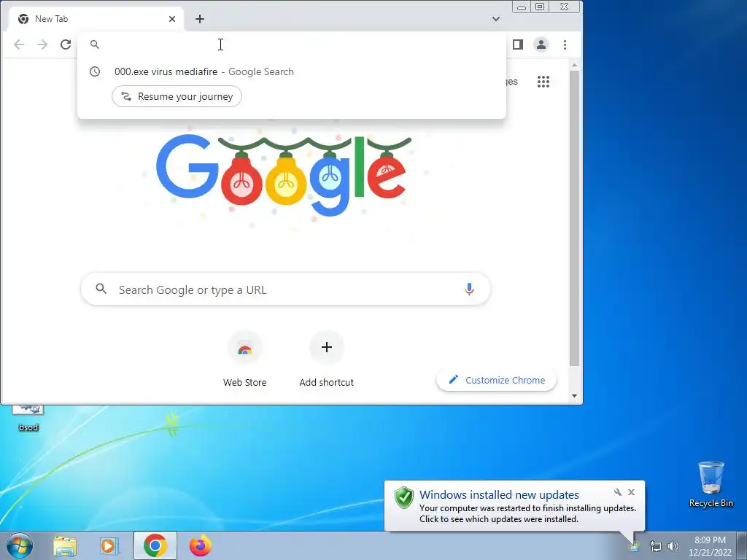The image size is (747, 560).
Task: Click the Google holiday lights doodle
Action: tap(284, 175)
